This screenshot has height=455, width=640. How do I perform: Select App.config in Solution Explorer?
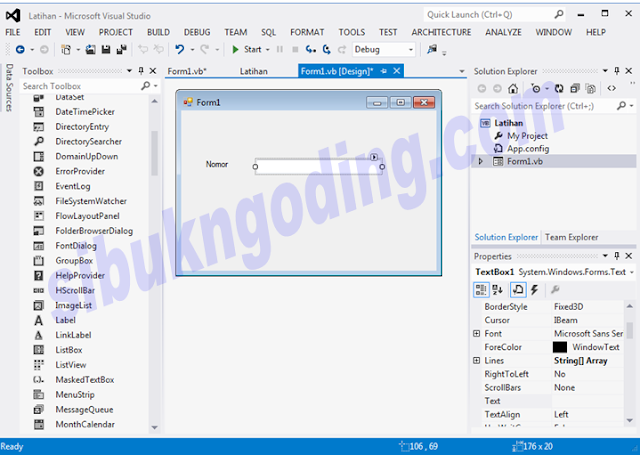(528, 149)
